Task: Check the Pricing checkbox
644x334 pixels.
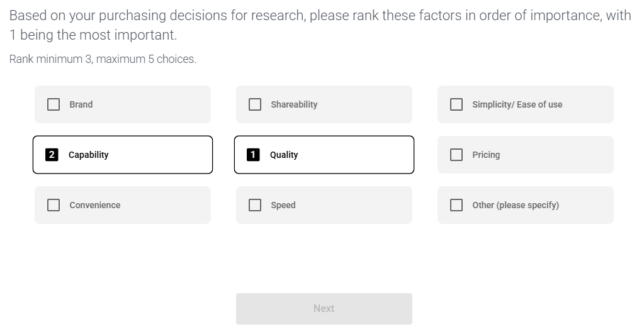Action: click(x=456, y=155)
